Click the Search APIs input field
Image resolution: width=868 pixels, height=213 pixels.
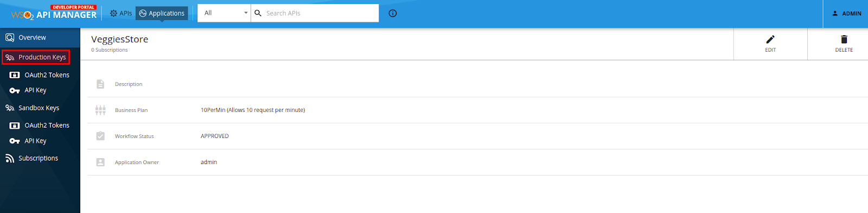(320, 13)
